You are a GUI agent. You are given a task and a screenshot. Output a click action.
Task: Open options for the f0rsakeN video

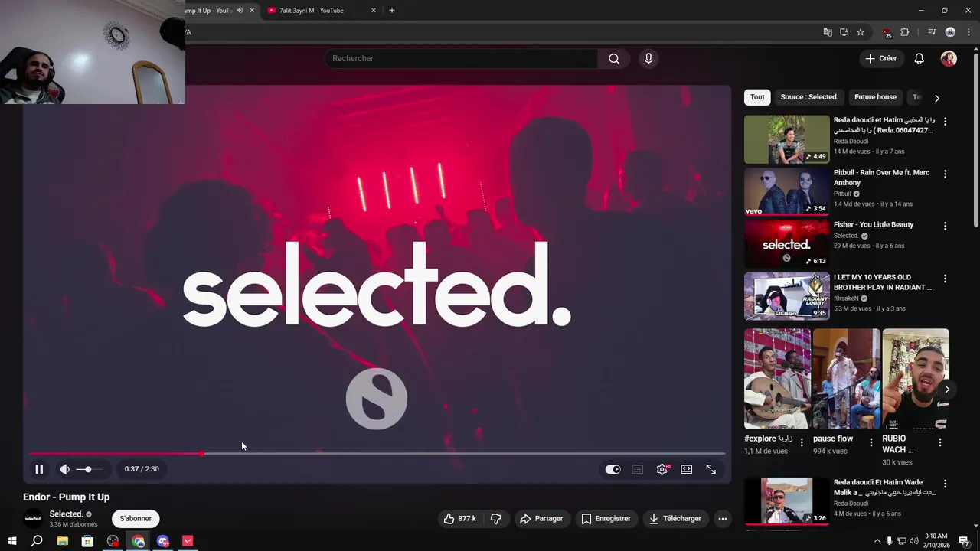pyautogui.click(x=945, y=279)
